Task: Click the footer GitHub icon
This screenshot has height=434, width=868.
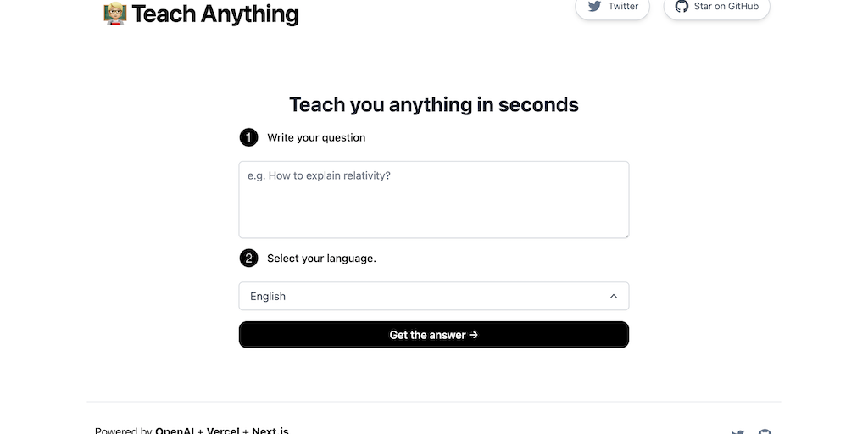Action: coord(765,431)
